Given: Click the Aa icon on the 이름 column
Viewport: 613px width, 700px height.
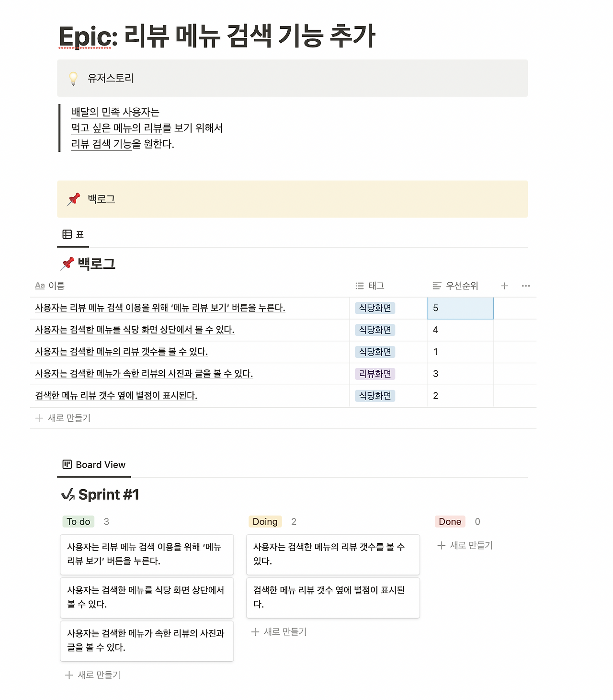Looking at the screenshot, I should point(40,286).
